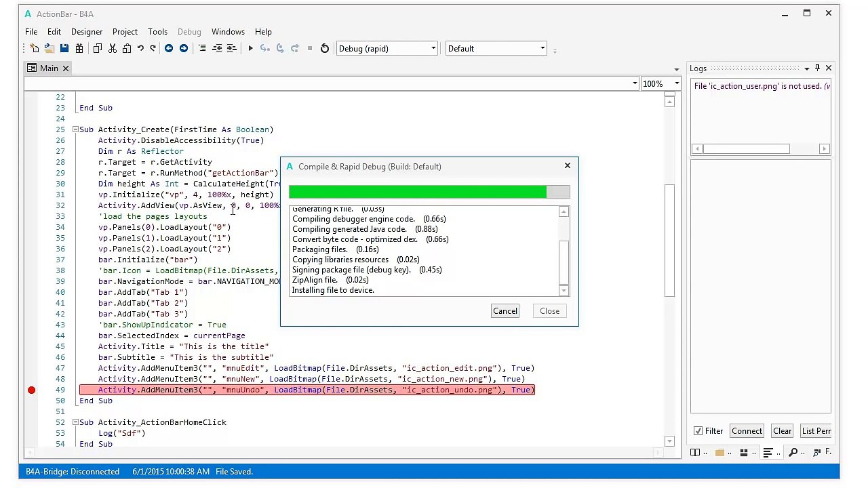This screenshot has width=868, height=488.
Task: Click the New file toolbar icon
Action: (x=35, y=48)
